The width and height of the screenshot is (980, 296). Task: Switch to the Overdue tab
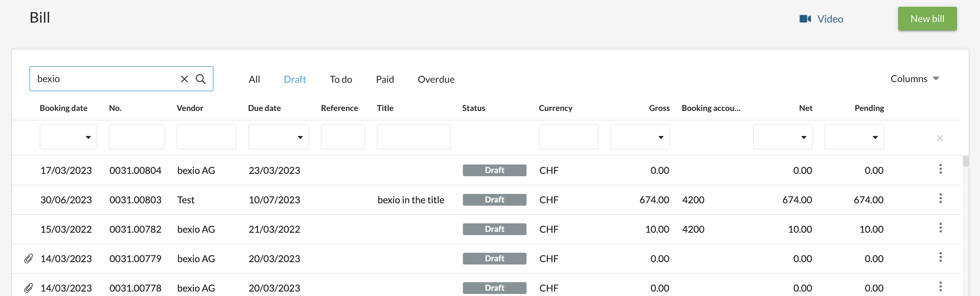(436, 79)
